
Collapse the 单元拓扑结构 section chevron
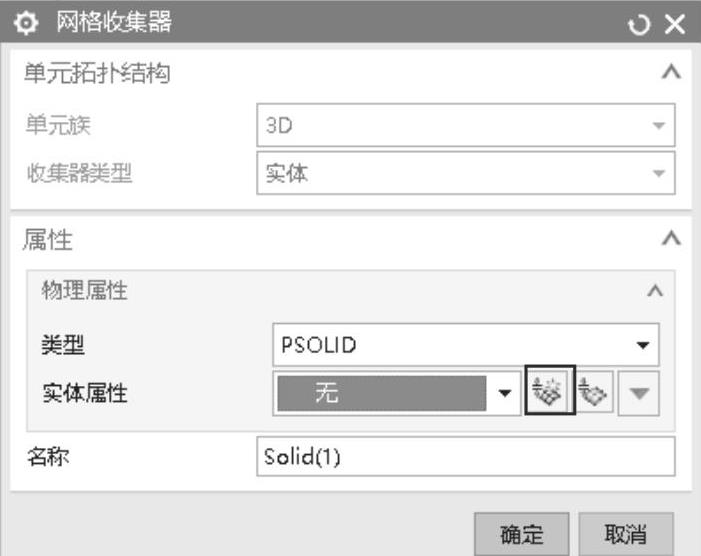pyautogui.click(x=672, y=73)
